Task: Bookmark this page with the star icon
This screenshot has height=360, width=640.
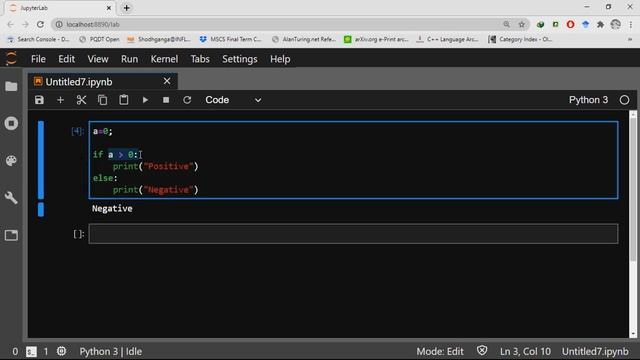Action: click(x=522, y=24)
